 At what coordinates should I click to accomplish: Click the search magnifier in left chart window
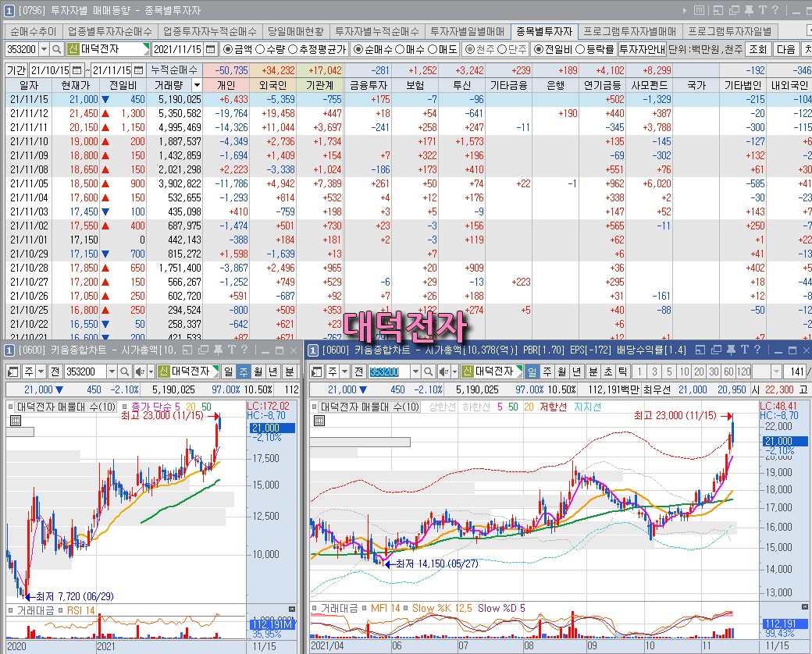pos(124,371)
